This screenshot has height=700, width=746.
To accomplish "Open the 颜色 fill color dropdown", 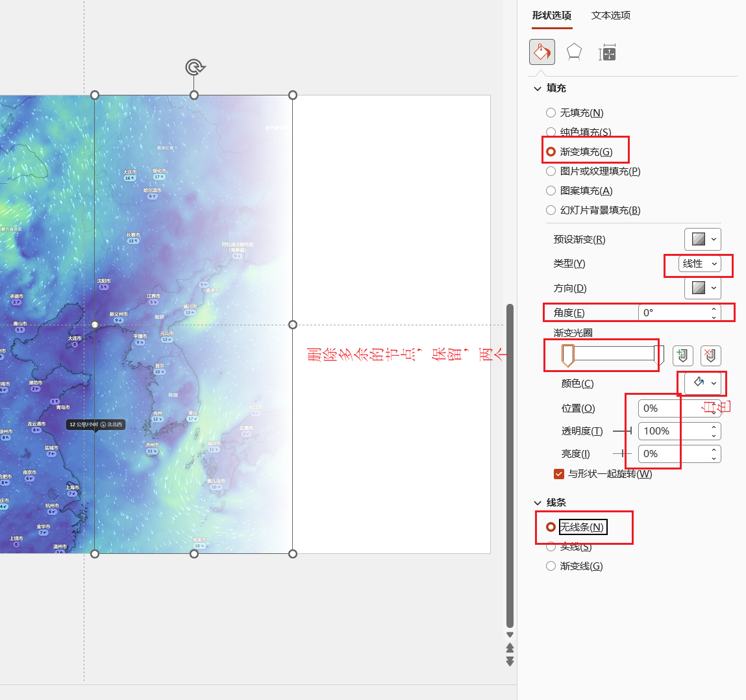I will click(703, 383).
